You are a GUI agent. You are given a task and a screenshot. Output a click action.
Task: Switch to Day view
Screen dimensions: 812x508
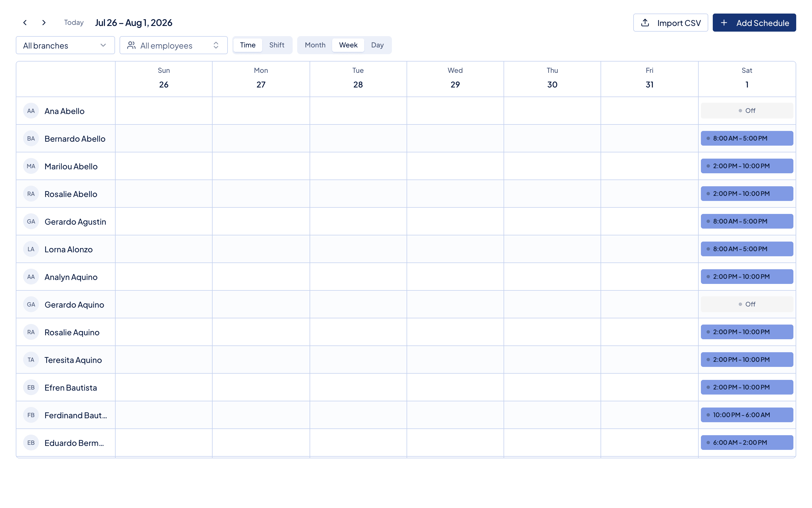click(x=377, y=45)
